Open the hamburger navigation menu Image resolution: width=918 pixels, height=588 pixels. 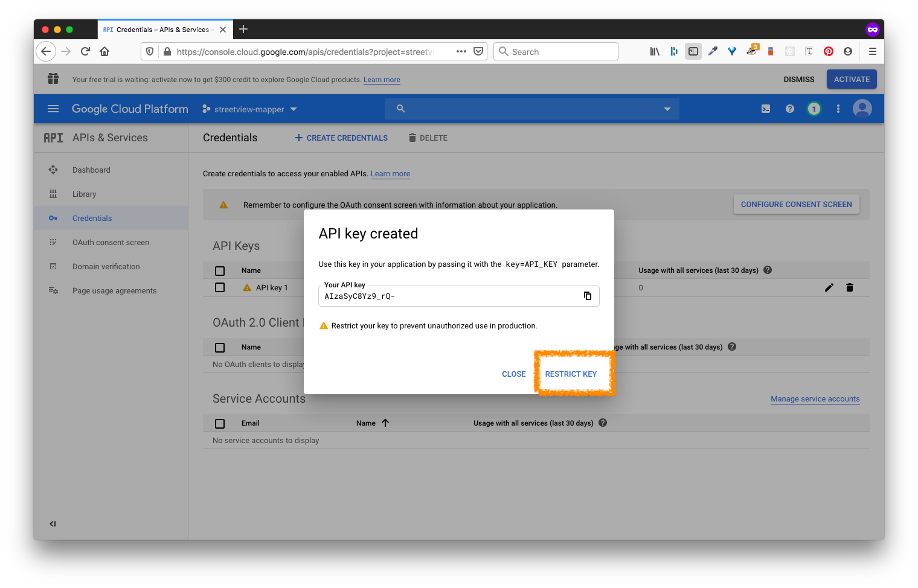coord(53,109)
